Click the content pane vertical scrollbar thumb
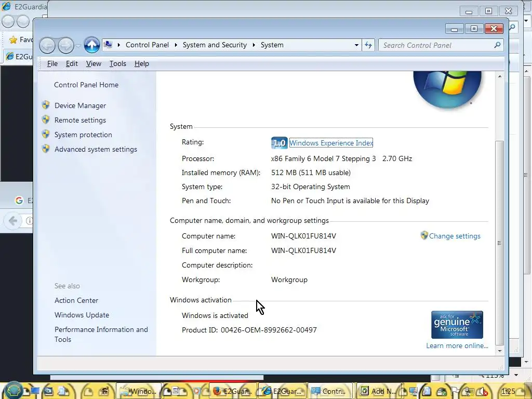532x399 pixels. (x=500, y=243)
